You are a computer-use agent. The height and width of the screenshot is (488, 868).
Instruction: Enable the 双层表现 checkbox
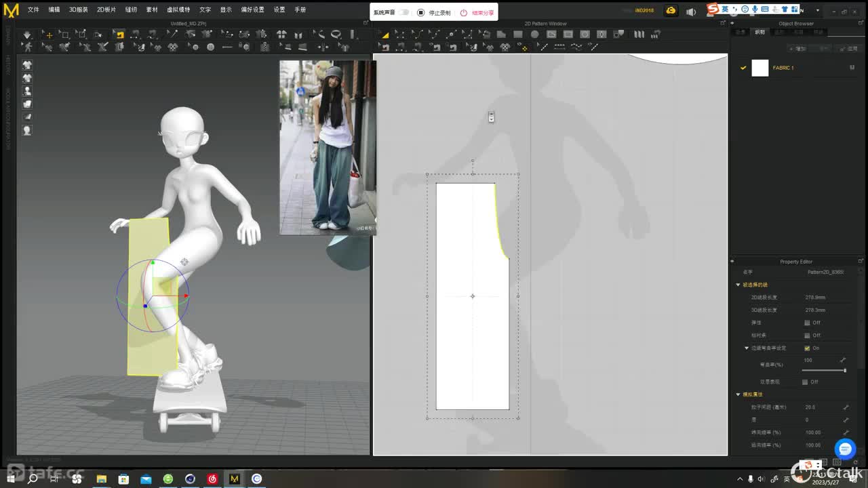point(805,382)
